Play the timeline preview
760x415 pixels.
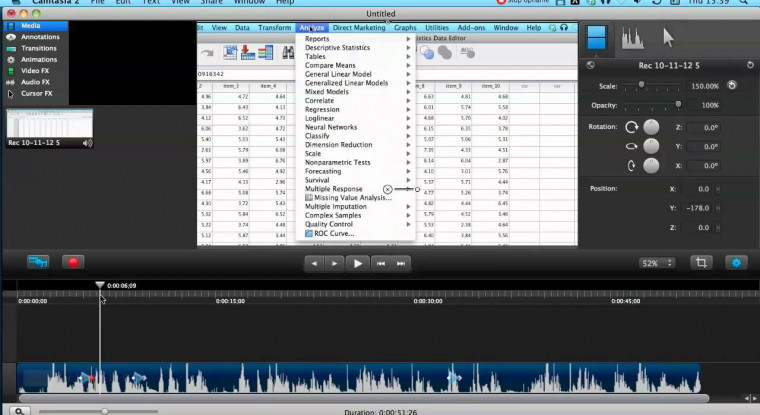pos(358,264)
